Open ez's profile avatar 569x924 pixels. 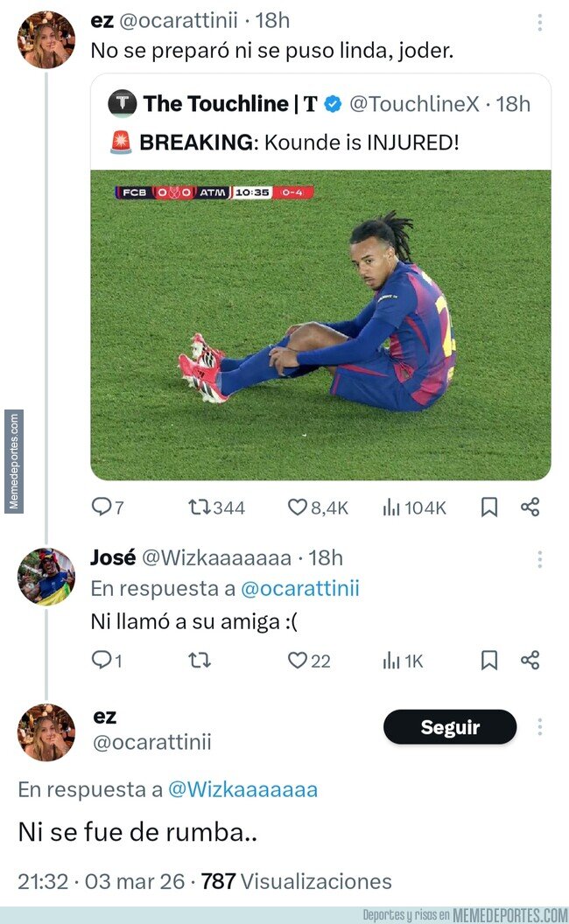[46, 38]
